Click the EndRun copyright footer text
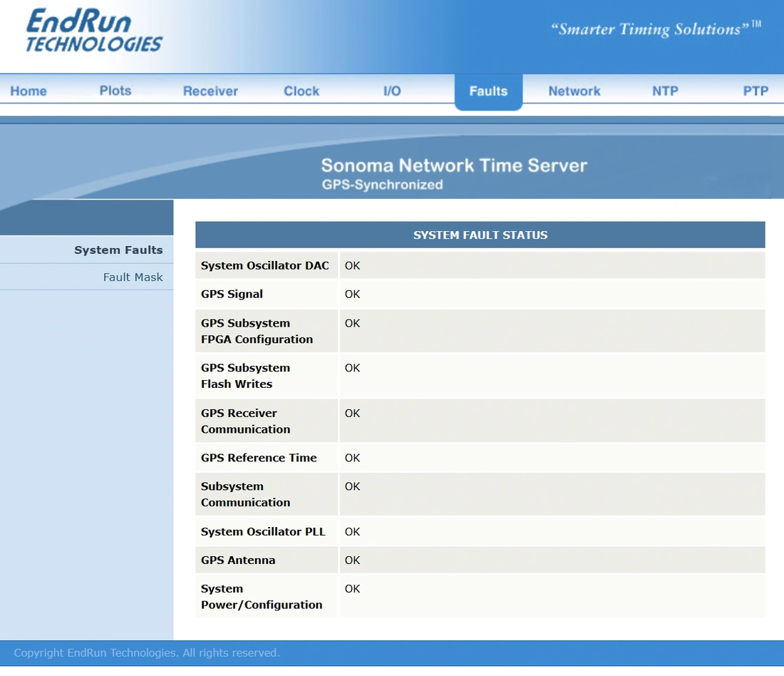Screen dimensions: 784x676 [147, 652]
